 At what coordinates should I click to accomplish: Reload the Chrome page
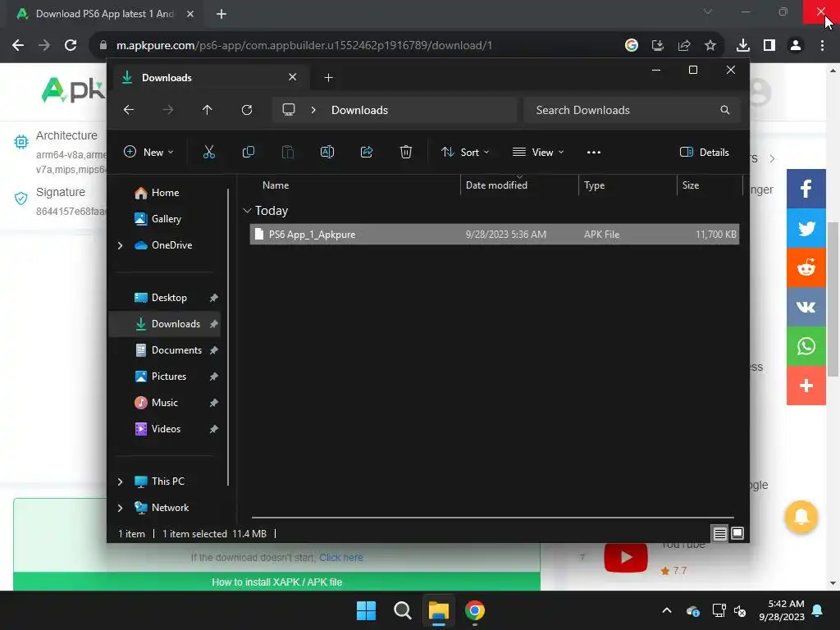point(71,46)
